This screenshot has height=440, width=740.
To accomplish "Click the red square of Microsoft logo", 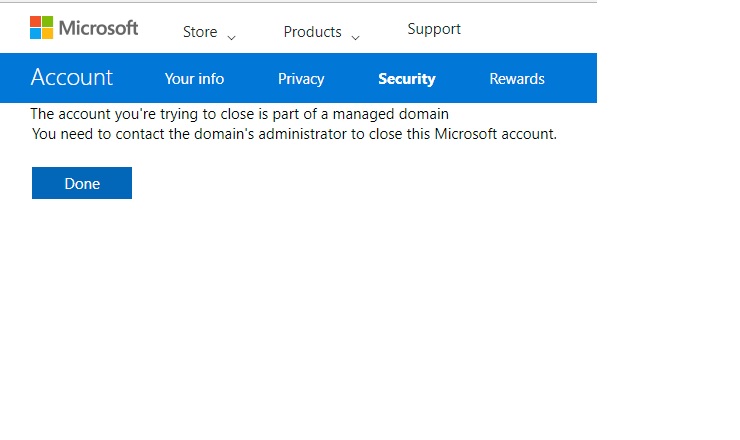I will pyautogui.click(x=35, y=21).
